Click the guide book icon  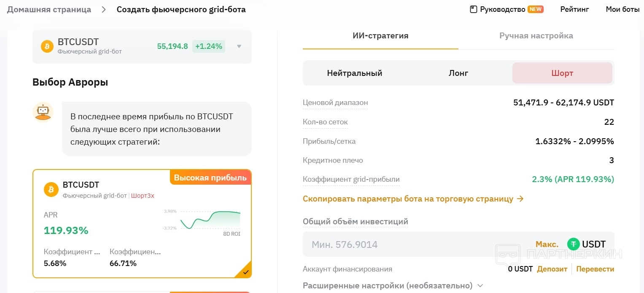point(473,9)
